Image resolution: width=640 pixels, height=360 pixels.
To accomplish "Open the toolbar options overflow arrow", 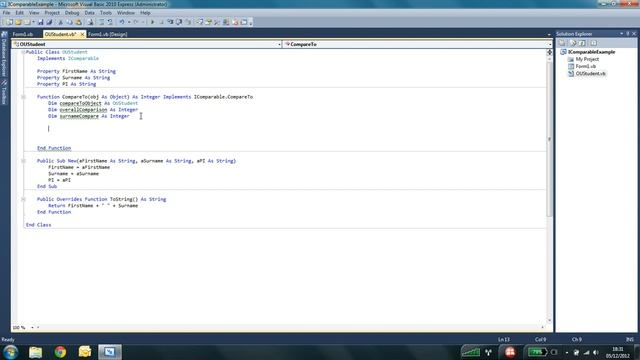I will point(250,22).
